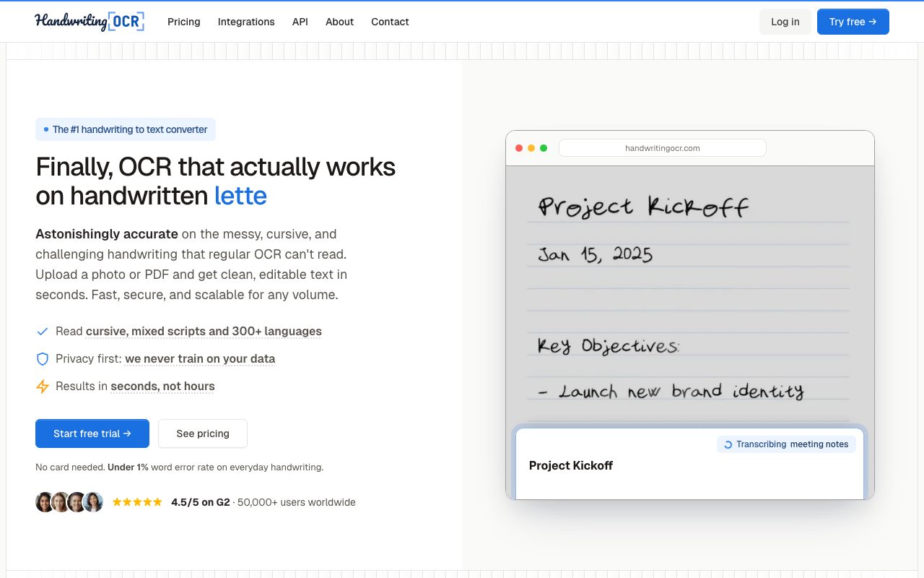Click the underlined 'seconds, not hours' text
Screen dimensions: 924x578
click(x=162, y=387)
